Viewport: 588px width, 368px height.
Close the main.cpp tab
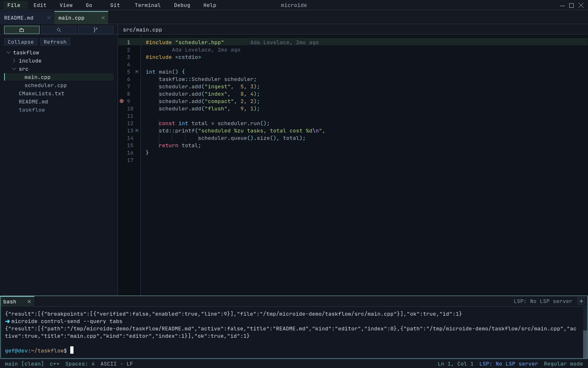[x=103, y=18]
